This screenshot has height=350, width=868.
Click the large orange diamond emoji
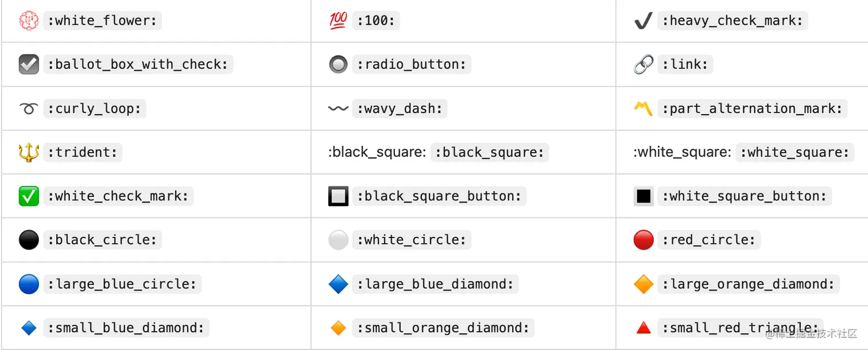pyautogui.click(x=643, y=284)
